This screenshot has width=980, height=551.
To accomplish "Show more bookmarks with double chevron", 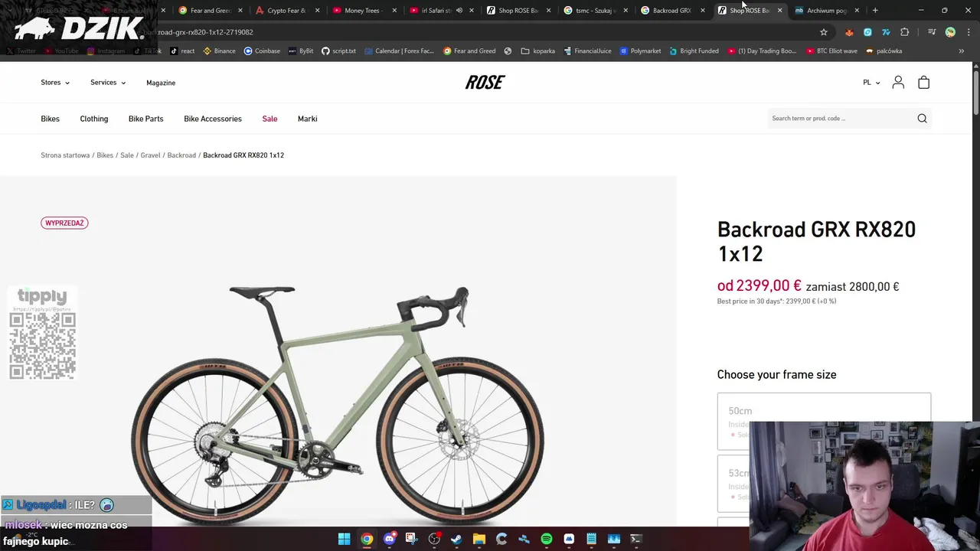I will (962, 51).
